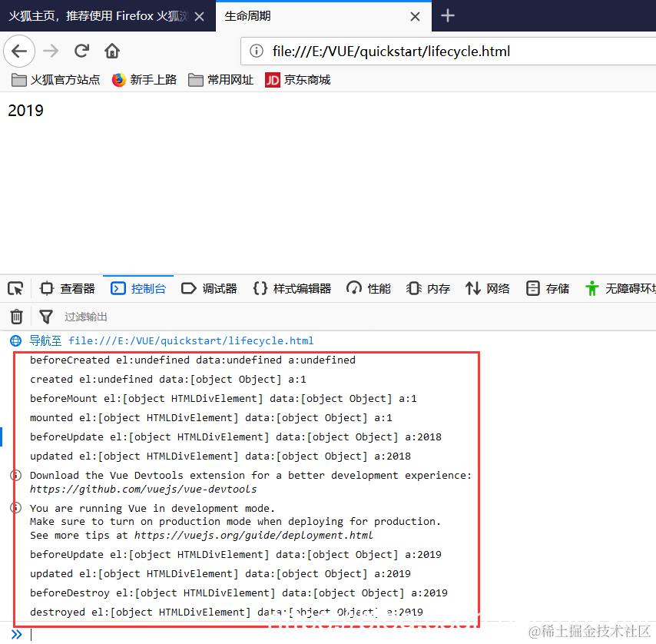The image size is (656, 644).
Task: Open the 网络 network panel
Action: [x=488, y=288]
